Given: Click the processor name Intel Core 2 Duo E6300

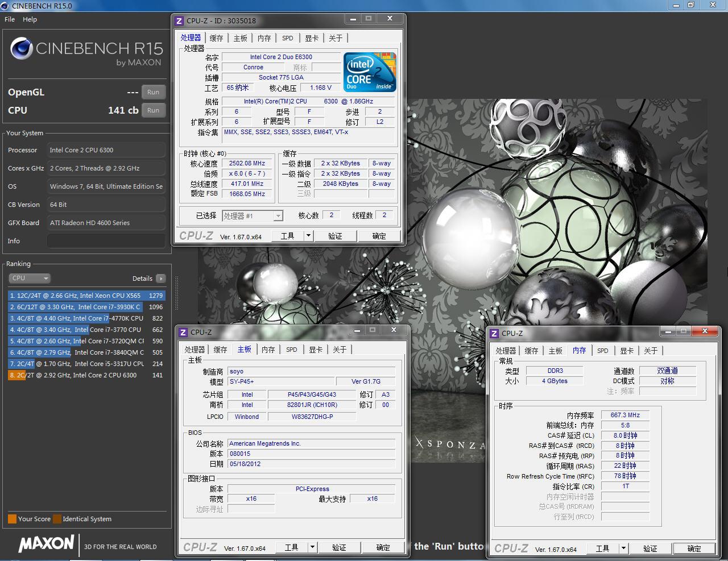Looking at the screenshot, I should [281, 57].
